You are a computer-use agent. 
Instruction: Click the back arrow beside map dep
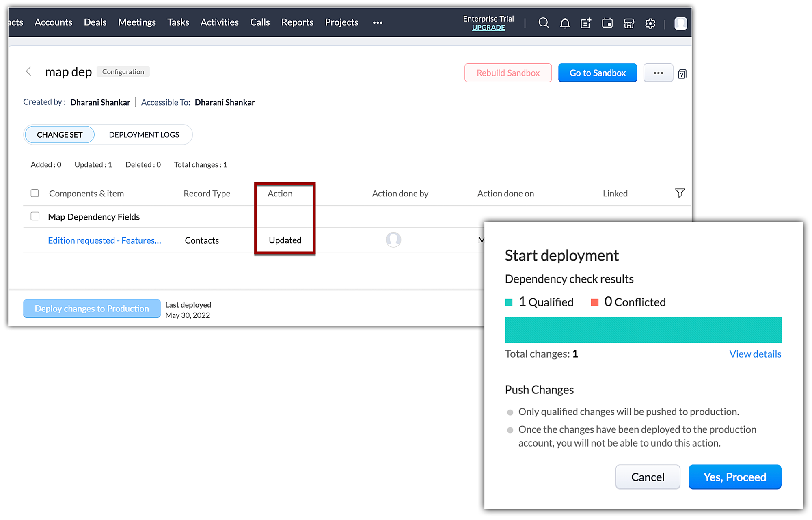[32, 71]
